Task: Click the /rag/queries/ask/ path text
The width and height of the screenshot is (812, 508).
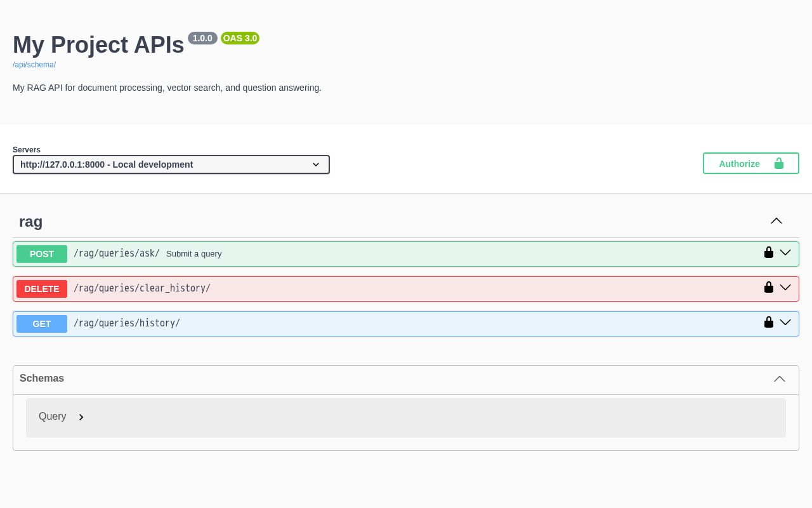Action: [117, 253]
